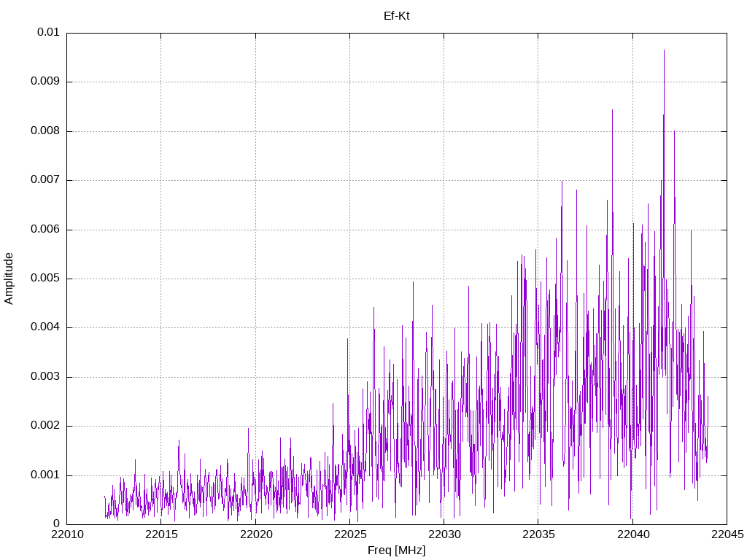The width and height of the screenshot is (747, 560).
Task: Select the 22015 x-axis tick label
Action: (x=160, y=535)
